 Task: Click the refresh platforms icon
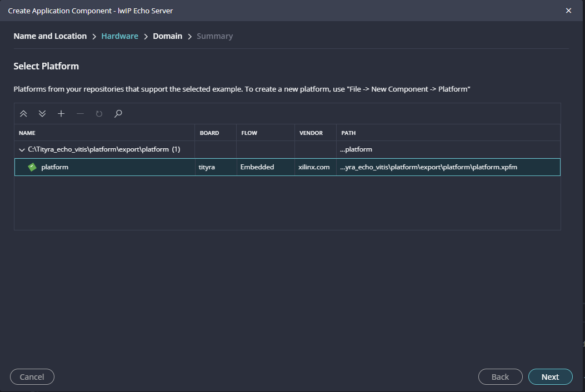point(99,114)
